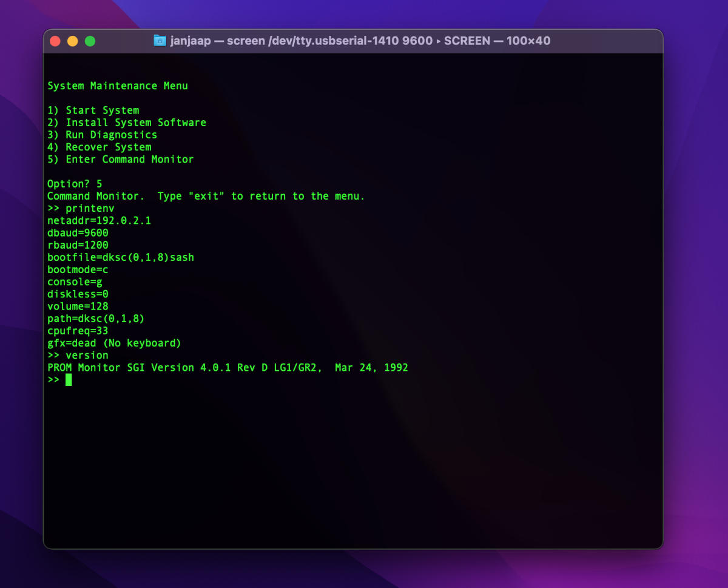The image size is (728, 588).
Task: Click the 'gfx=dead (No keyboard)' line
Action: point(115,343)
